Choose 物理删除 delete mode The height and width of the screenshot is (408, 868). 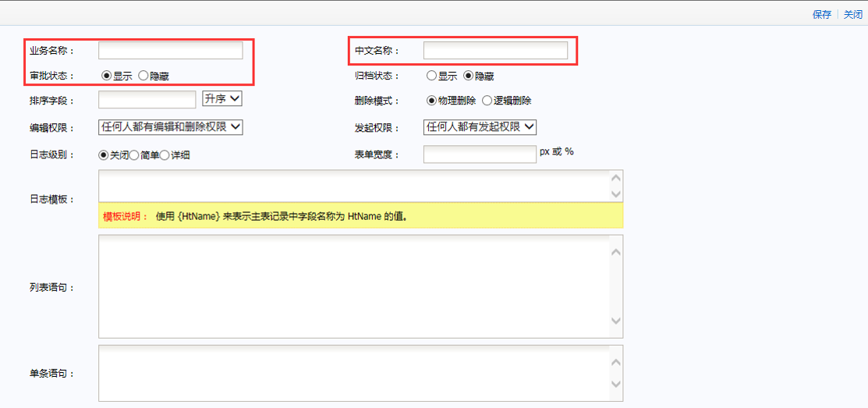[x=431, y=101]
